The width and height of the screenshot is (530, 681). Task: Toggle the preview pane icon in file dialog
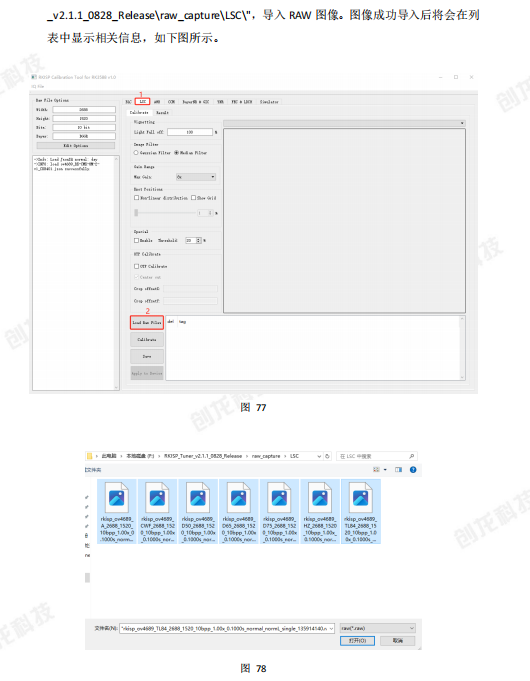pos(398,469)
